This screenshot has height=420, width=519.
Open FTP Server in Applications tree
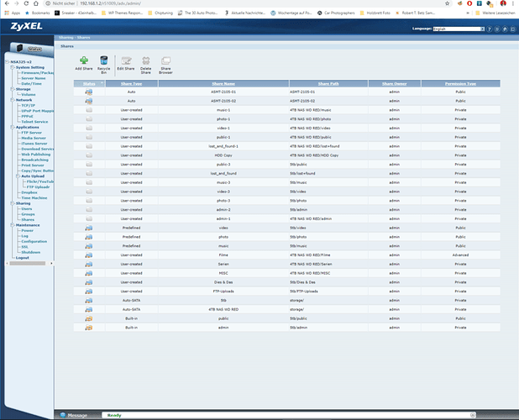click(x=31, y=133)
